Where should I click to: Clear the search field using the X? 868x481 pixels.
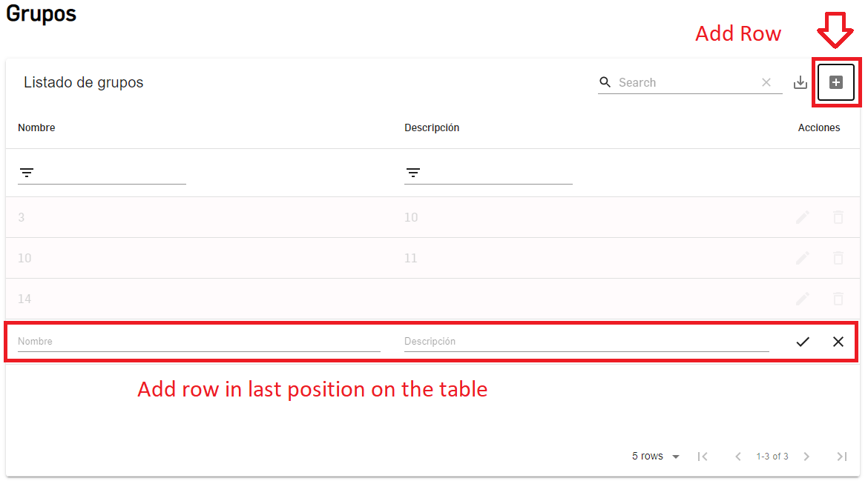tap(766, 82)
